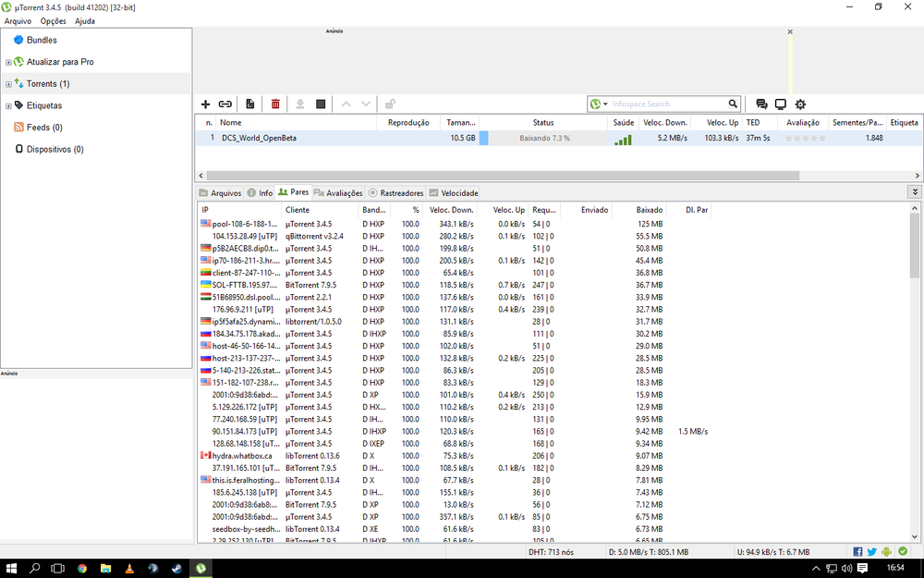The width and height of the screenshot is (924, 578).
Task: Add a torrent from URL
Action: click(225, 104)
